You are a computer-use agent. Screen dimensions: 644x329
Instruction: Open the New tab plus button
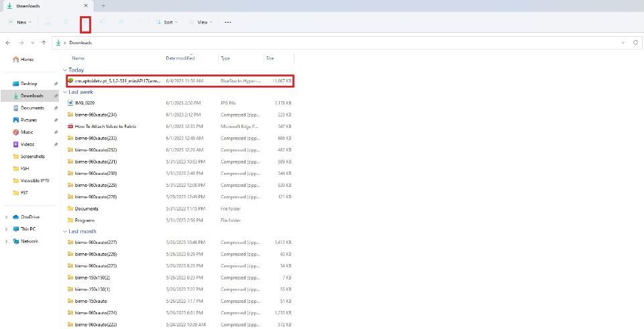103,6
